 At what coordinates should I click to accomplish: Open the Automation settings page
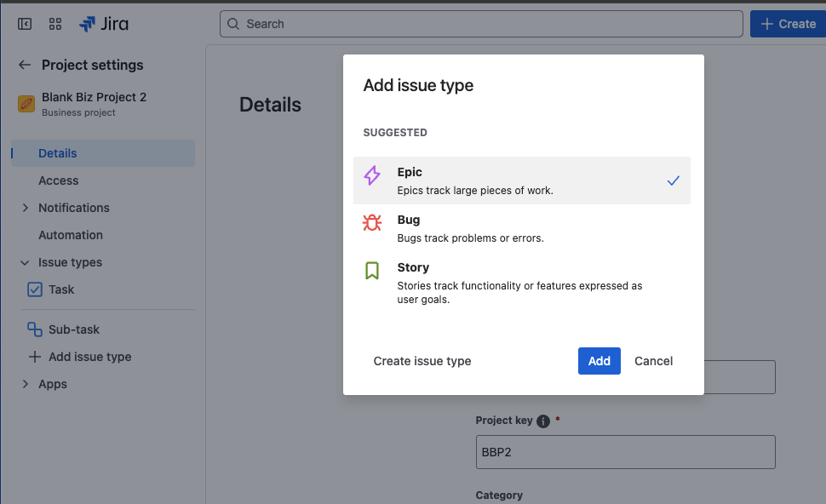pyautogui.click(x=71, y=235)
